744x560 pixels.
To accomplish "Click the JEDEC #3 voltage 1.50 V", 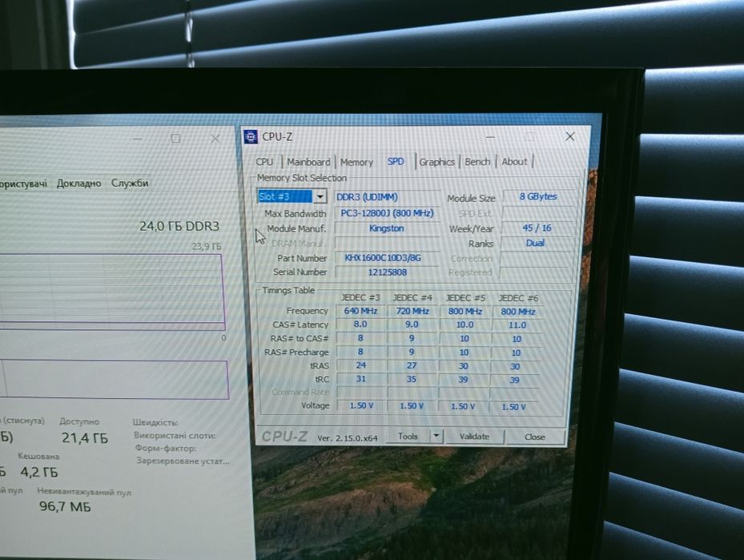I will point(361,405).
